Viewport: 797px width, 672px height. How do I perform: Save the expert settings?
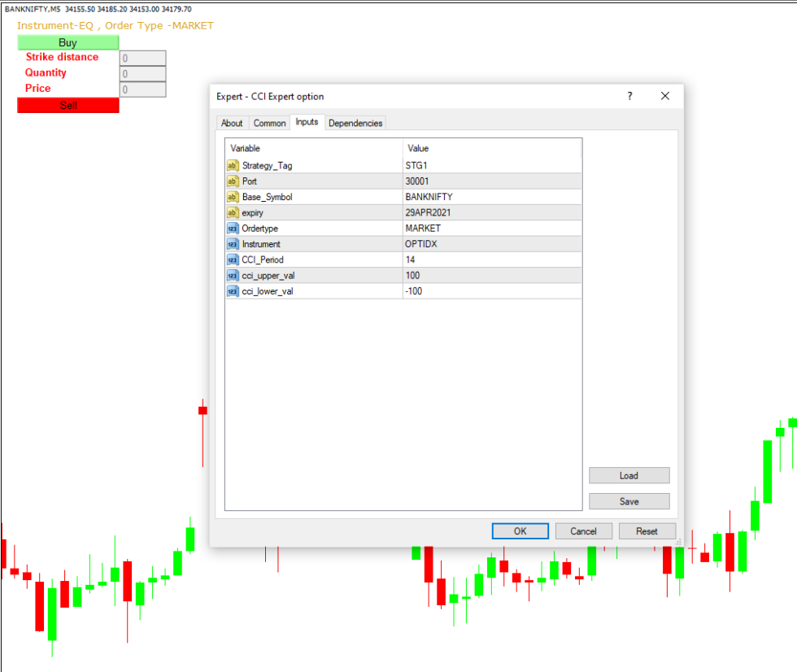(x=629, y=500)
